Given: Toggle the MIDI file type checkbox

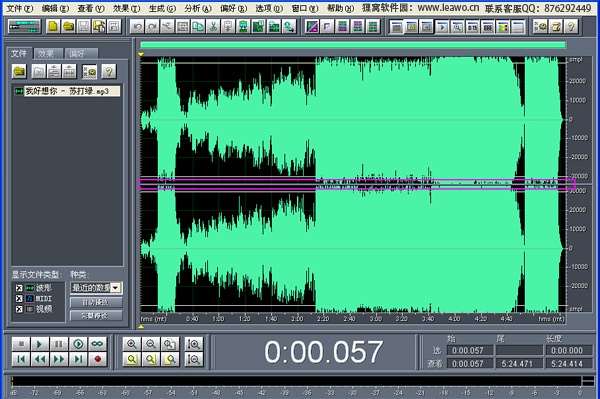Looking at the screenshot, I should [x=19, y=298].
